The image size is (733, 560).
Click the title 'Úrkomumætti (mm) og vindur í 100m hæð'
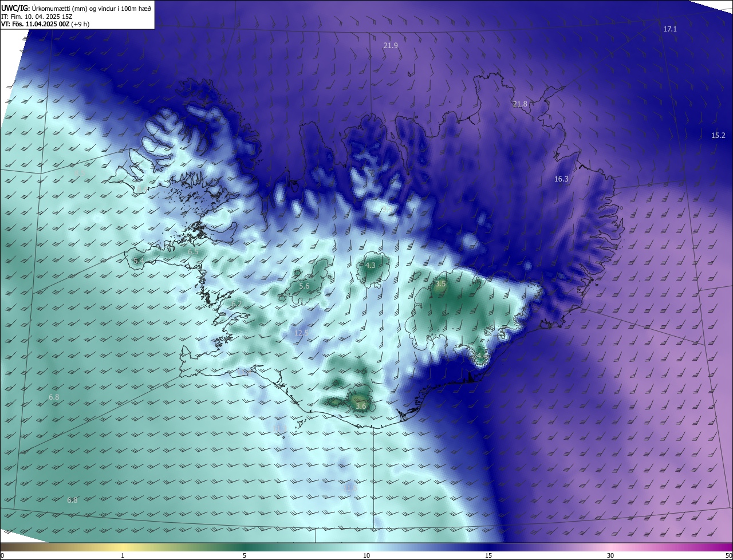[x=92, y=8]
